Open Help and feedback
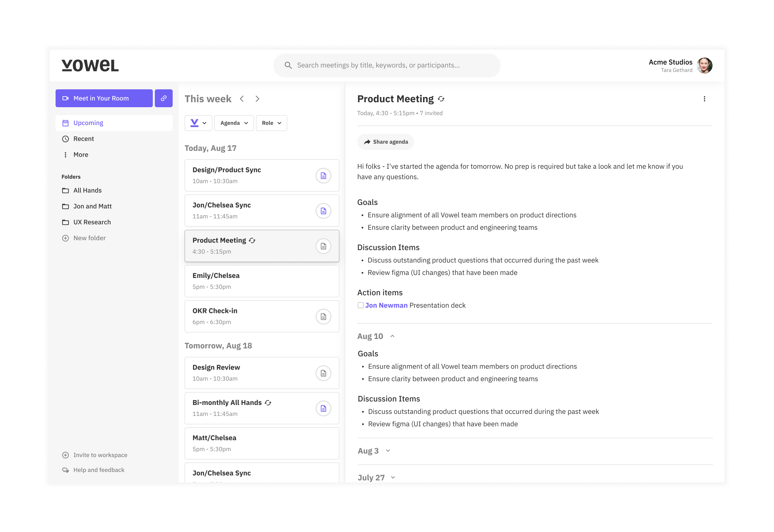This screenshot has height=532, width=774. 93,470
